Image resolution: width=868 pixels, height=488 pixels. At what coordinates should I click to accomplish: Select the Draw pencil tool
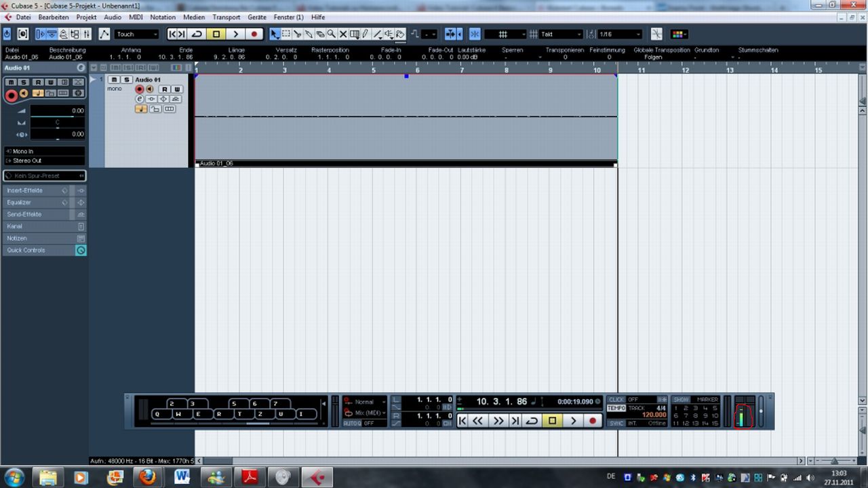tap(365, 34)
